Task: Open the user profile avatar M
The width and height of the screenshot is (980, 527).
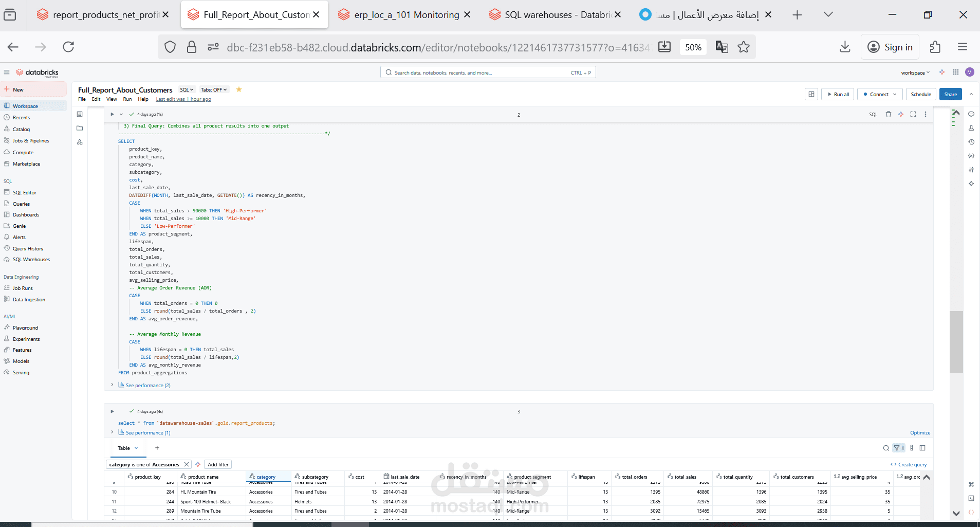Action: click(x=970, y=72)
